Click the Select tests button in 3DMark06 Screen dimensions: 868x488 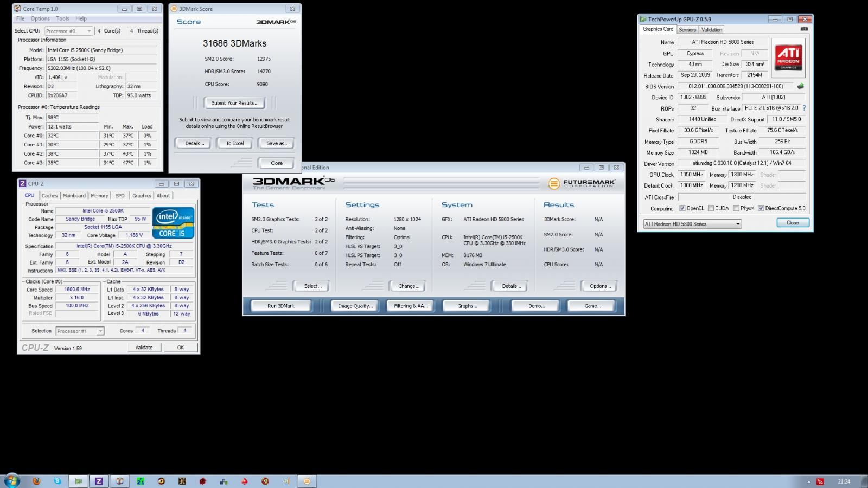pos(312,286)
